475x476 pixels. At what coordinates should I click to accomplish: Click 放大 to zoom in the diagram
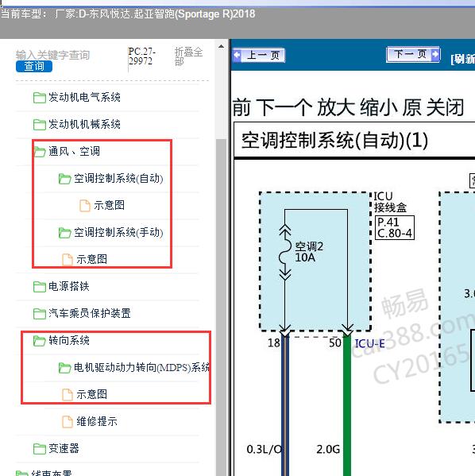click(x=336, y=107)
